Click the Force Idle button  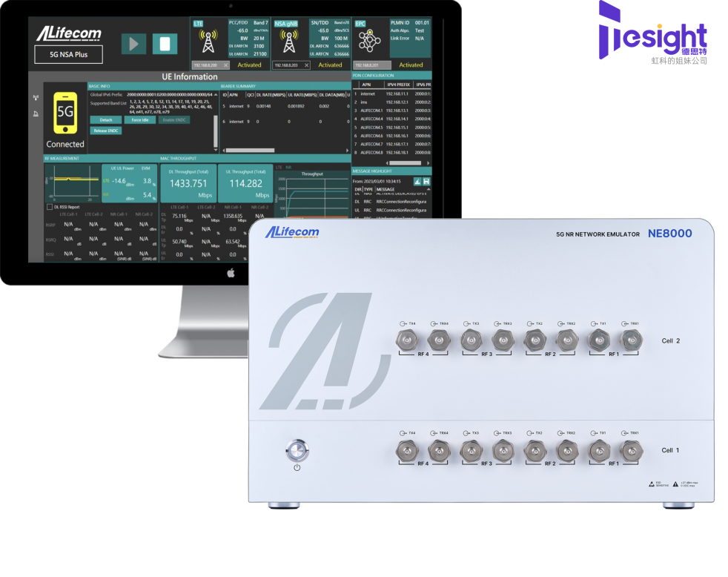coord(140,120)
